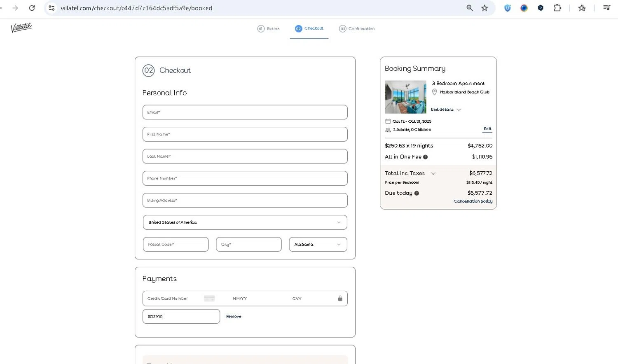
Task: Click the zoom magnifier icon in address bar
Action: 470,8
